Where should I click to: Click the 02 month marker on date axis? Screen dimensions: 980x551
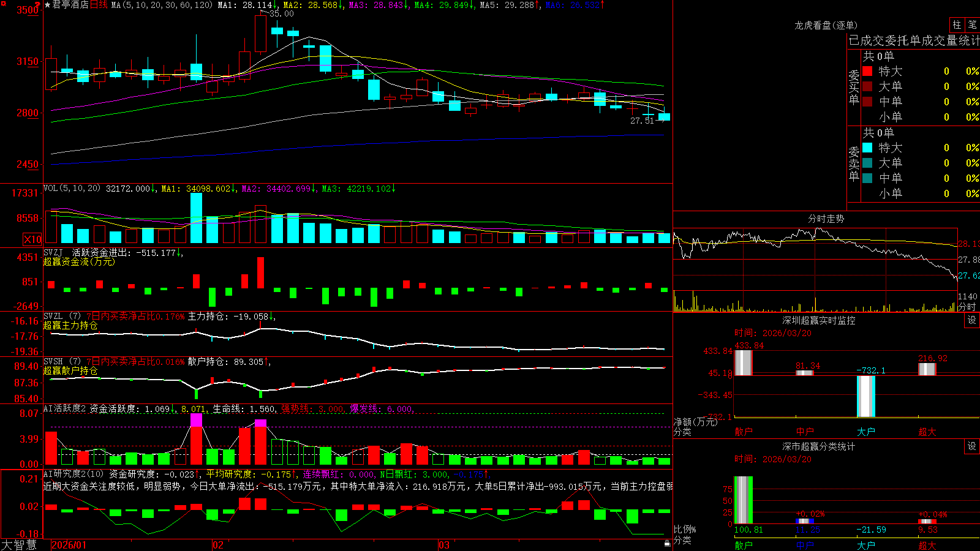coord(217,545)
